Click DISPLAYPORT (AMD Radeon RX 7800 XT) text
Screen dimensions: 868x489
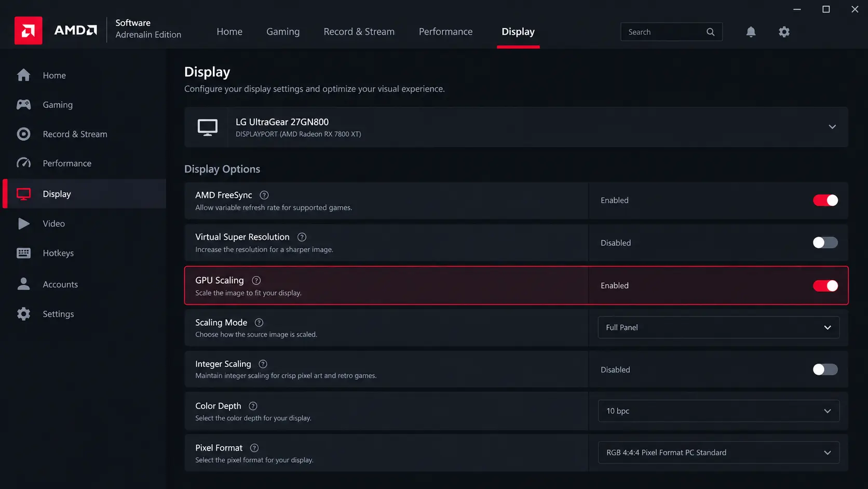tap(298, 134)
